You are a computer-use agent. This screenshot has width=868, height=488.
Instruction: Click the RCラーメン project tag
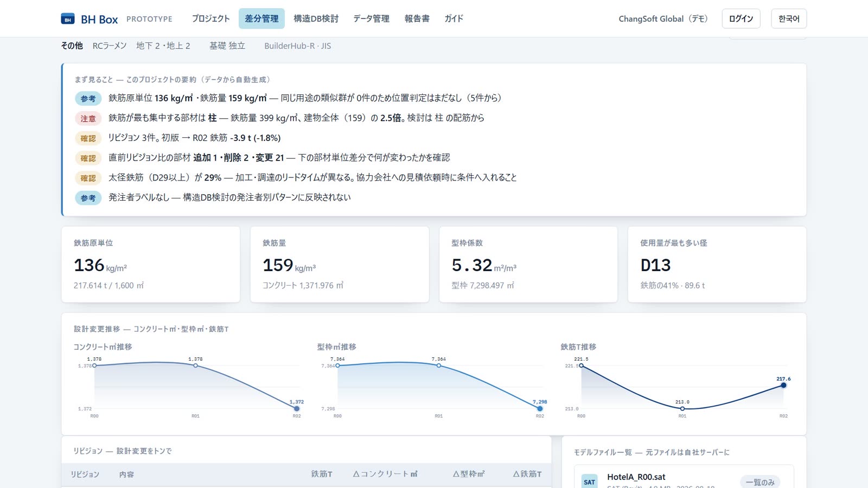tap(110, 46)
